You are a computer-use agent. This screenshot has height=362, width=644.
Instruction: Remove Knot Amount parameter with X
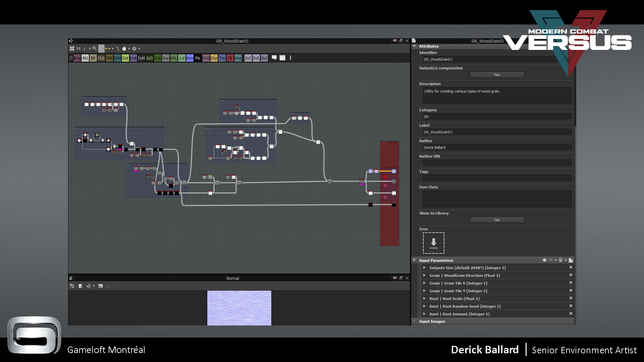tap(571, 314)
